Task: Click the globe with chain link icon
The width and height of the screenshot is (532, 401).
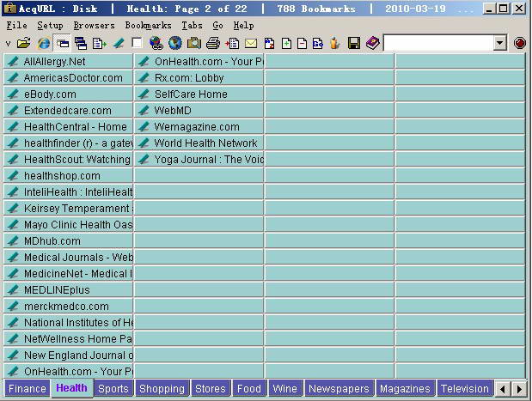Action: click(x=156, y=43)
